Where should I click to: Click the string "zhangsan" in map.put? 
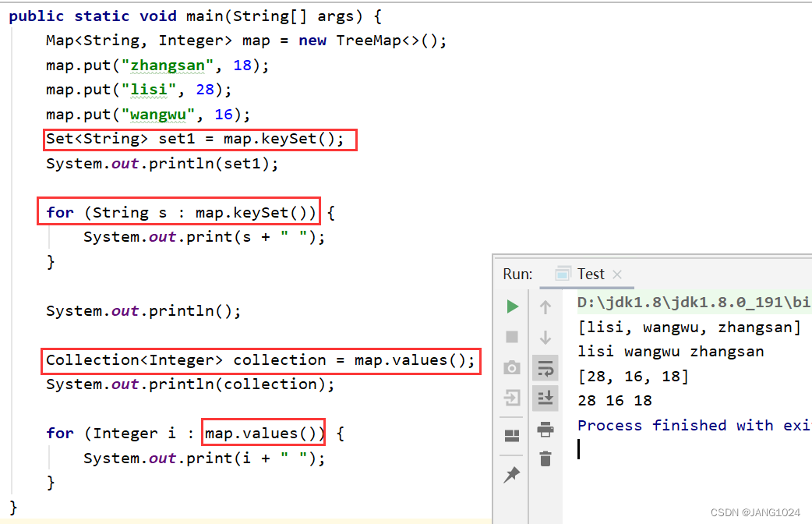(x=168, y=65)
